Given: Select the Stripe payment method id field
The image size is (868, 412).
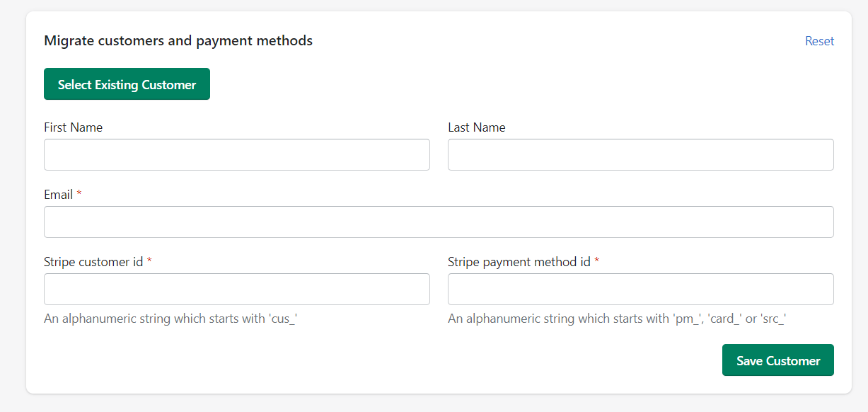Looking at the screenshot, I should [x=641, y=289].
